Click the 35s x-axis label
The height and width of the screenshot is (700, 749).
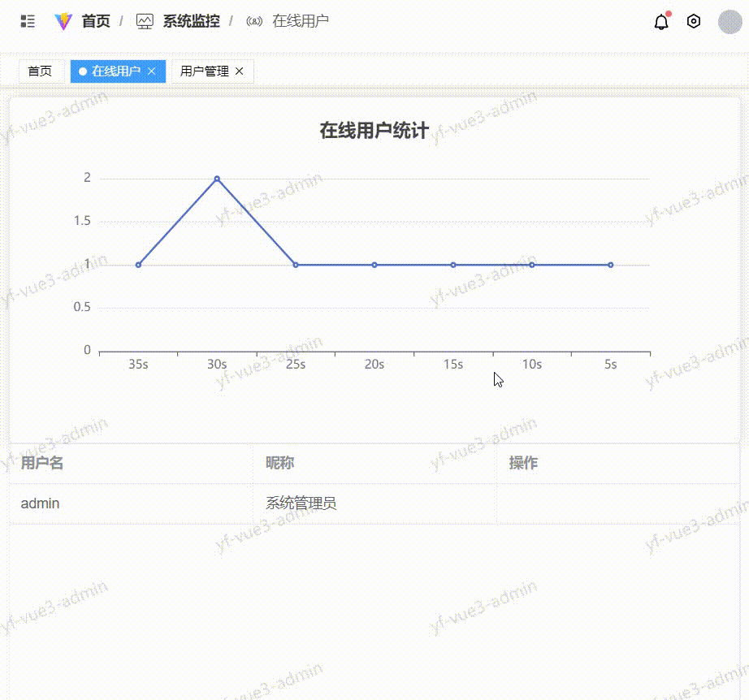tap(139, 365)
